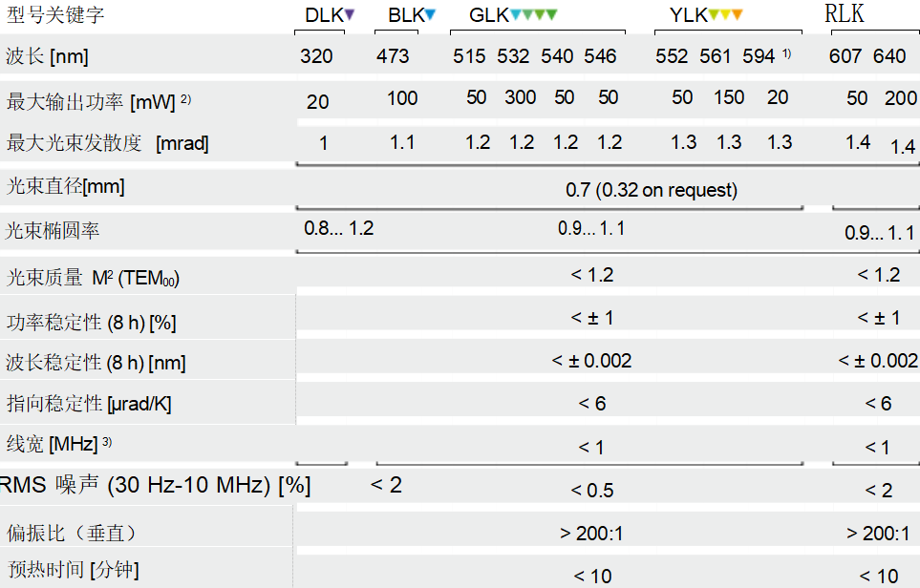The height and width of the screenshot is (588, 920).
Task: Click the orange triangle beside YLK
Action: 737,14
